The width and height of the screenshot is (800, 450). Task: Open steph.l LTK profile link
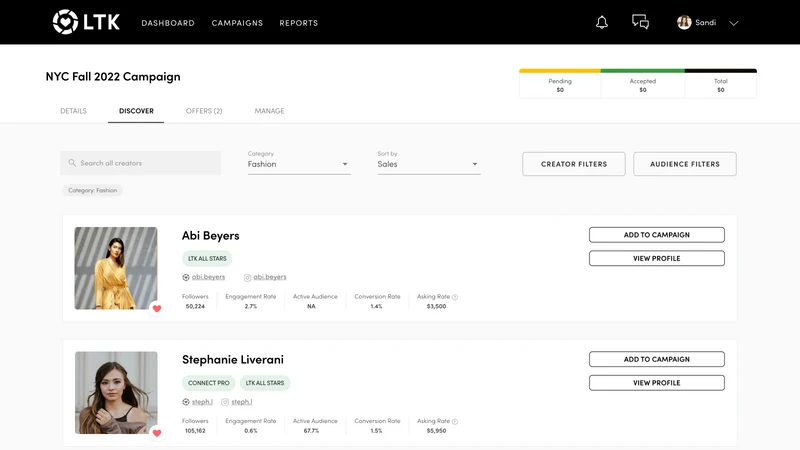pyautogui.click(x=198, y=402)
